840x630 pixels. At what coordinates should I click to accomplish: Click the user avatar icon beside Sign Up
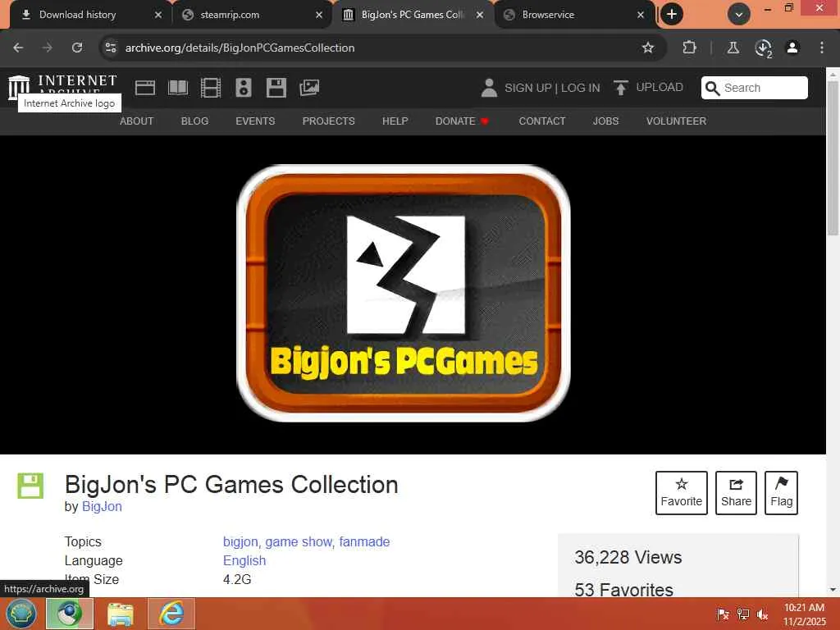coord(489,88)
